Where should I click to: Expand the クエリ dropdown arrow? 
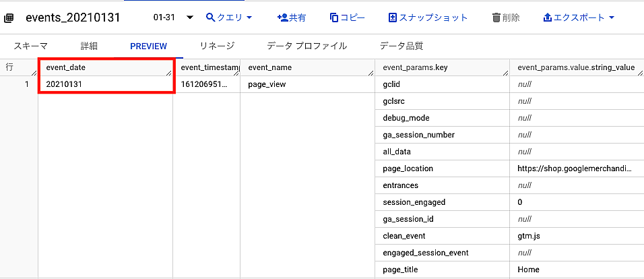pyautogui.click(x=249, y=18)
